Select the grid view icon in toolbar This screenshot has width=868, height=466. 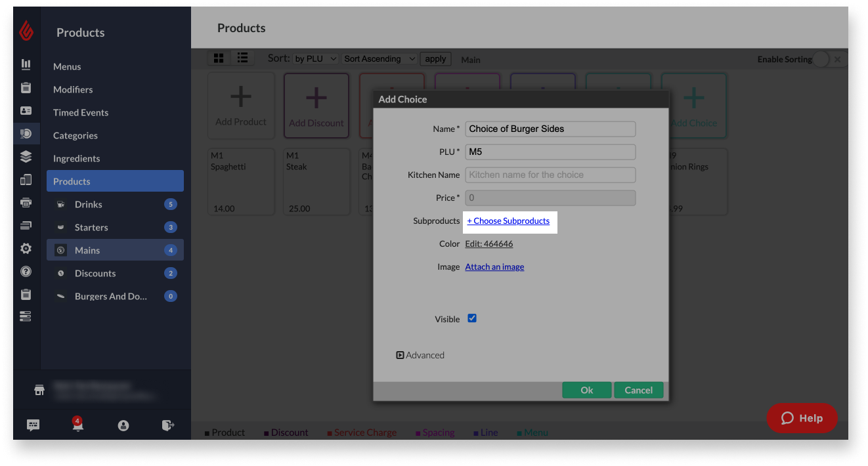pyautogui.click(x=219, y=58)
